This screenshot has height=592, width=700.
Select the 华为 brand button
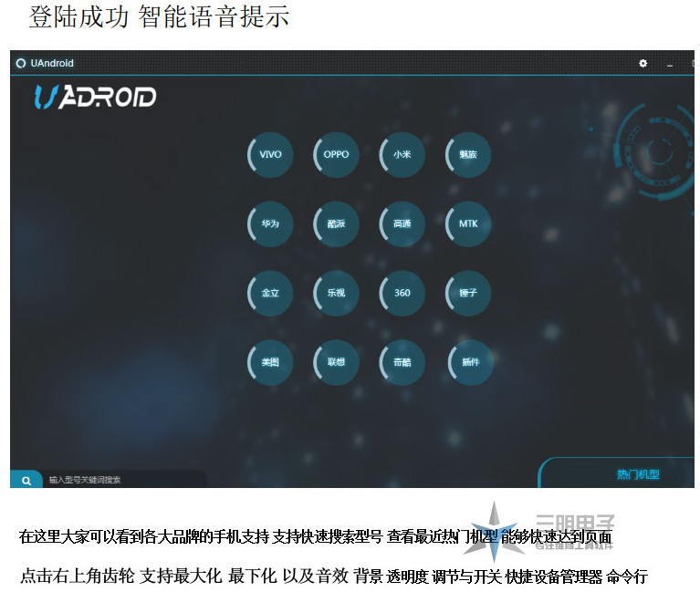(x=270, y=223)
